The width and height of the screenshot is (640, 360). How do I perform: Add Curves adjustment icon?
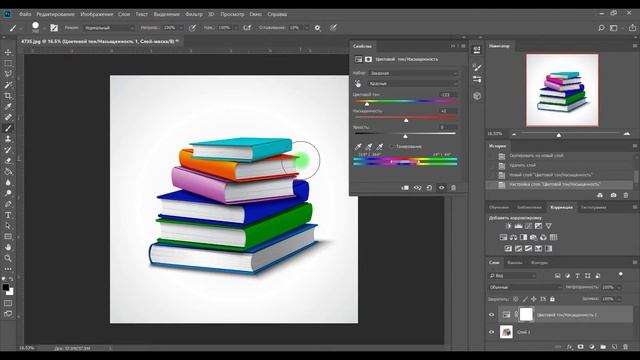pyautogui.click(x=529, y=226)
